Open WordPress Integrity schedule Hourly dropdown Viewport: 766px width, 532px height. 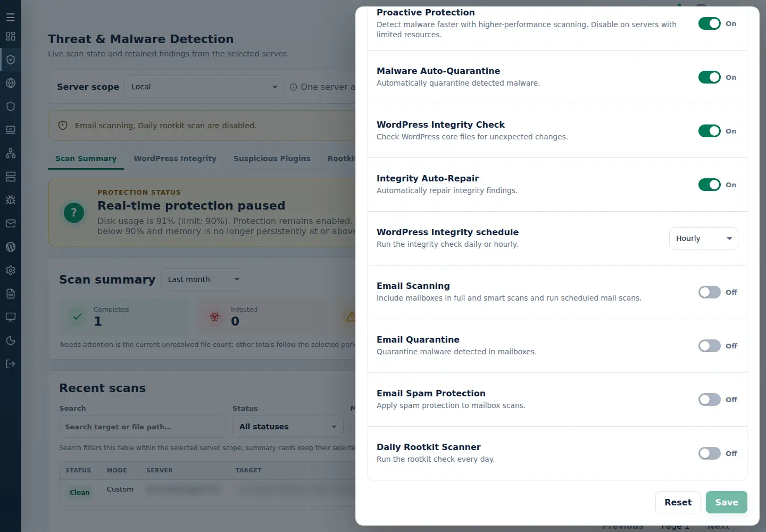(x=703, y=238)
